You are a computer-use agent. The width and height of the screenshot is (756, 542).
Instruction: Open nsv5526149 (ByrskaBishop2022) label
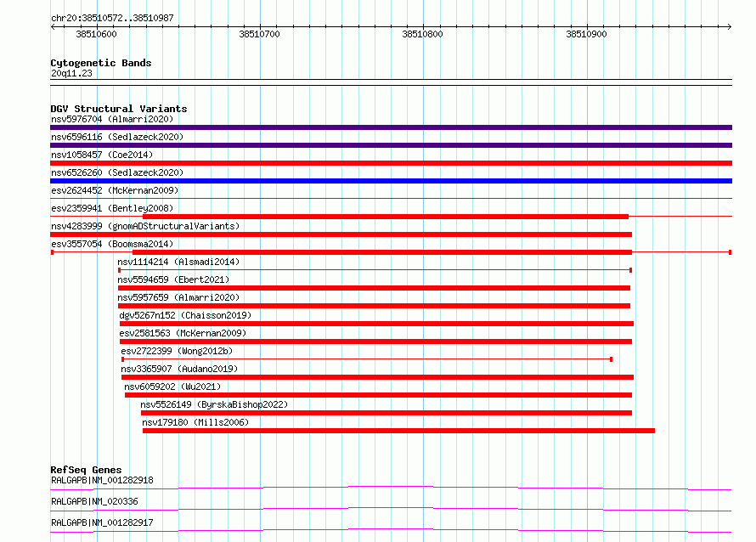click(x=214, y=404)
